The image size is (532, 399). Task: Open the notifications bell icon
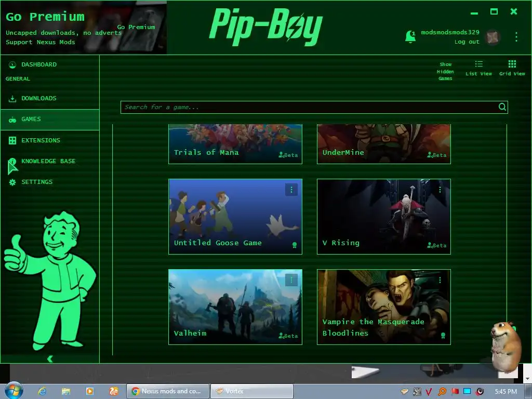pyautogui.click(x=410, y=36)
